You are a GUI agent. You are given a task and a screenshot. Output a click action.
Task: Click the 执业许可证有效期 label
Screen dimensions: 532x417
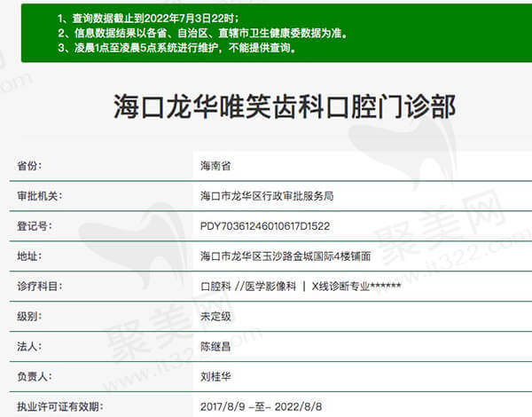coord(60,406)
